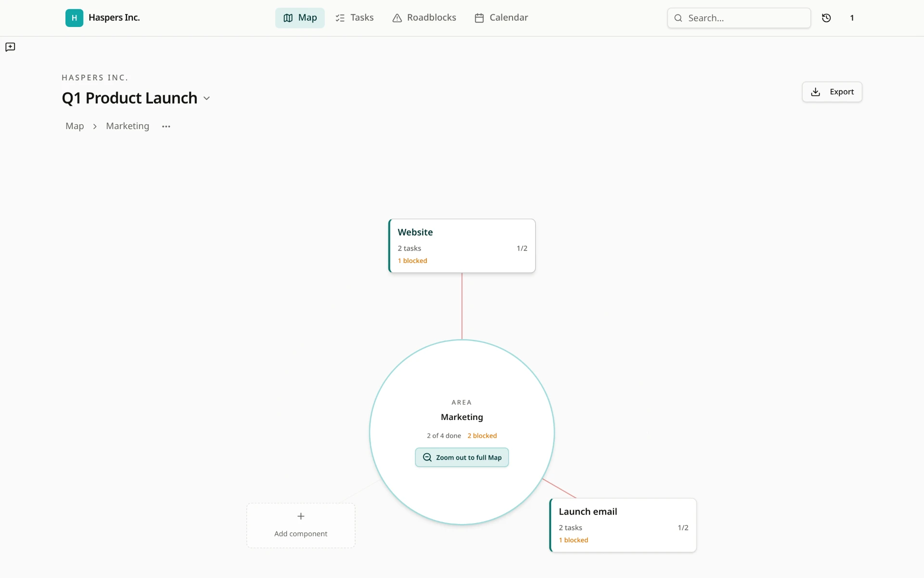Click the download icon on Export
Viewport: 924px width, 578px height.
click(x=815, y=92)
